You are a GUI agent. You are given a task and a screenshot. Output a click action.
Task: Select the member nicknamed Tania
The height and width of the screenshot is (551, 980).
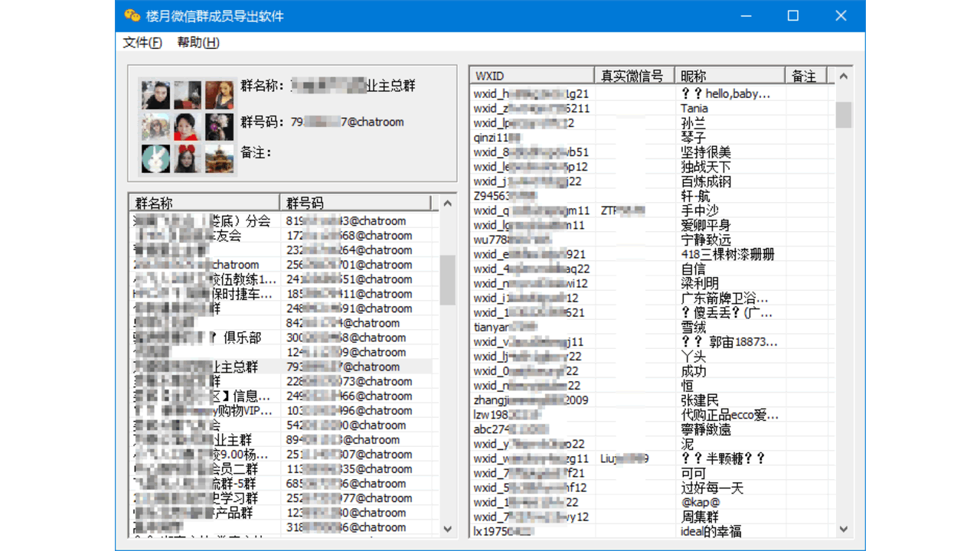click(x=693, y=108)
